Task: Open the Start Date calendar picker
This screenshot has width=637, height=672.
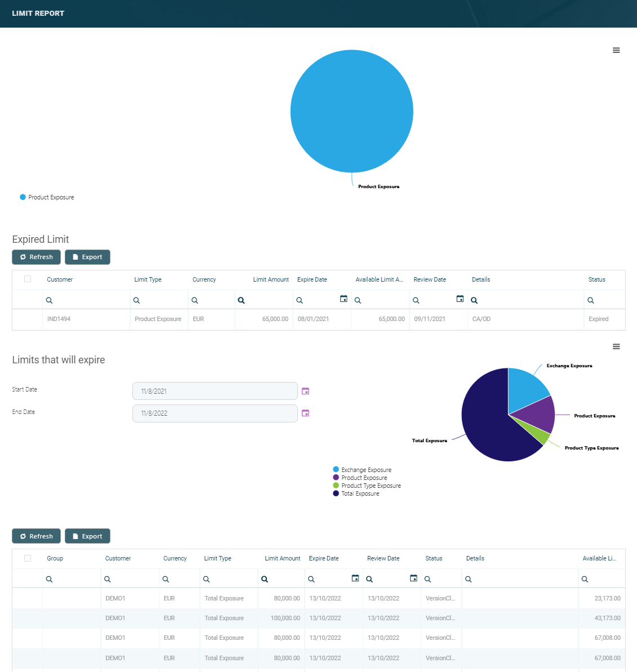Action: [x=305, y=391]
